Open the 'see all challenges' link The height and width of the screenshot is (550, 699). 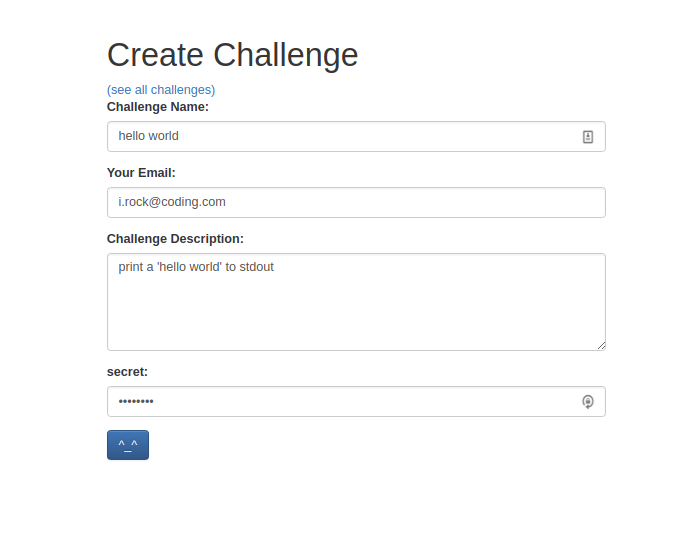point(161,90)
